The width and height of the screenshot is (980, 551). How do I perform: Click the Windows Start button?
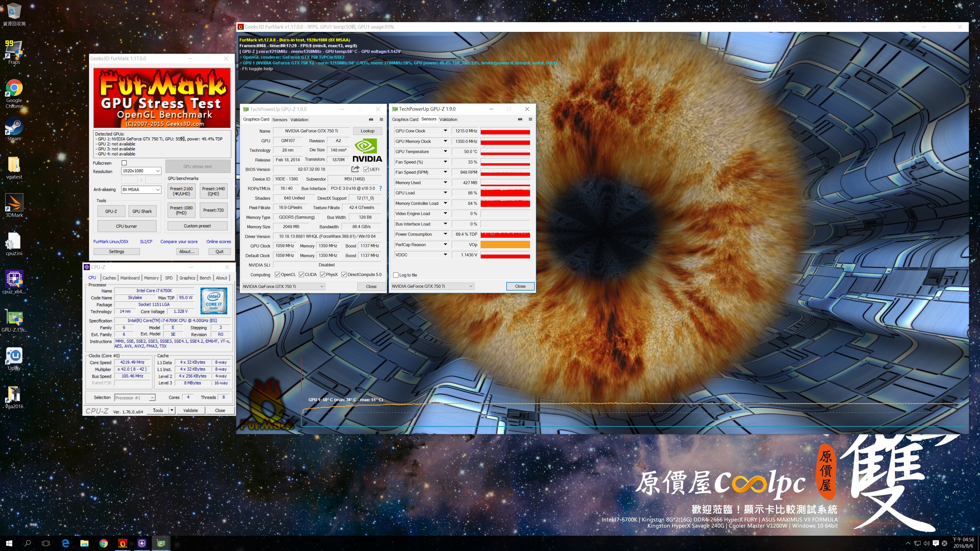tap(9, 543)
